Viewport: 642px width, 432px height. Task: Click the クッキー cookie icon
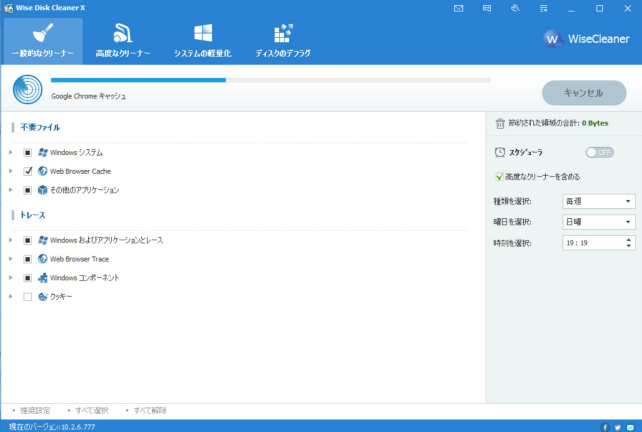(43, 296)
